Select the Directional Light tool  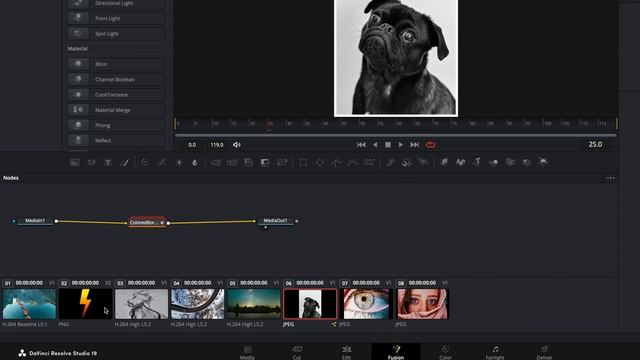coord(116,4)
